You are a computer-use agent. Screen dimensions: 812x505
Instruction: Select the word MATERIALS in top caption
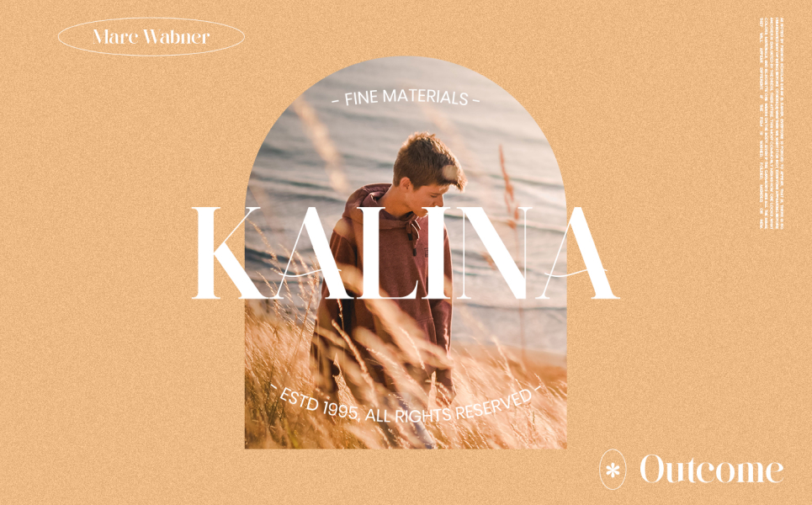426,97
